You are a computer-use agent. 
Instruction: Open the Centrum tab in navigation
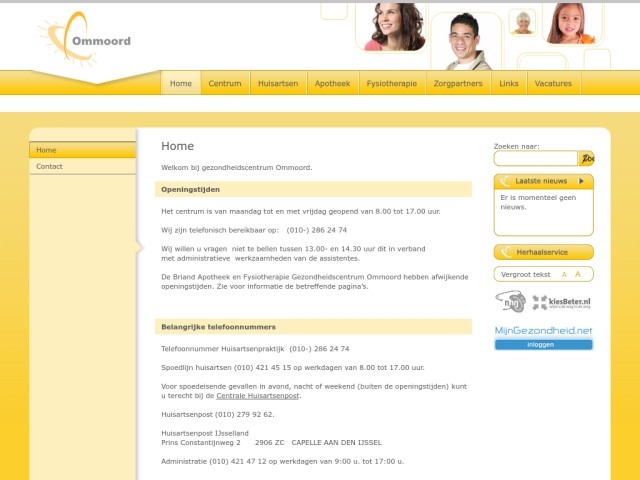225,84
